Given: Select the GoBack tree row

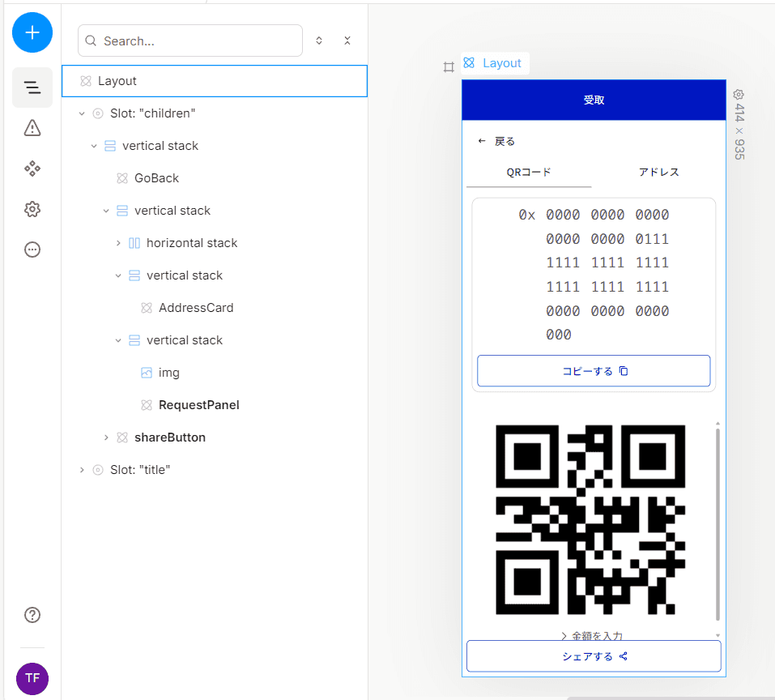Looking at the screenshot, I should pos(215,178).
